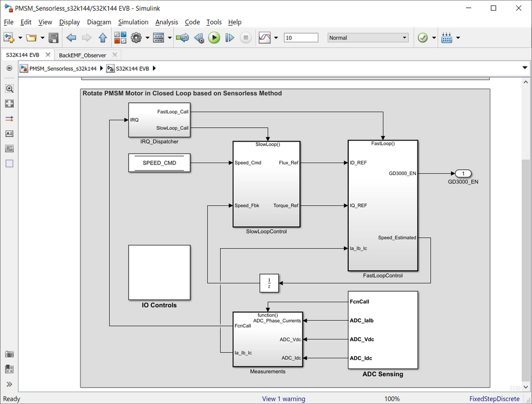
Task: Click the Build Model toolbar icon
Action: (447, 38)
